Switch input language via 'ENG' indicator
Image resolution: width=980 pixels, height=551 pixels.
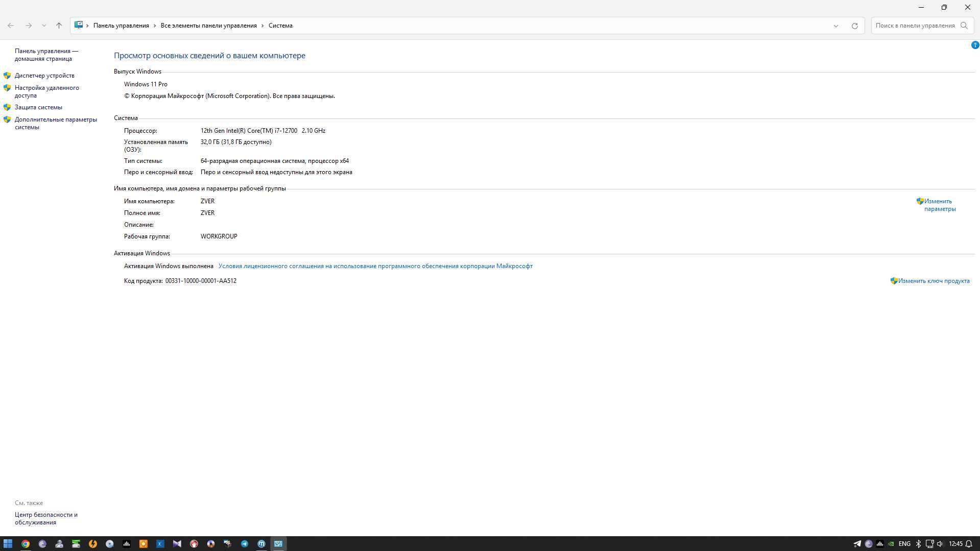[x=904, y=544]
